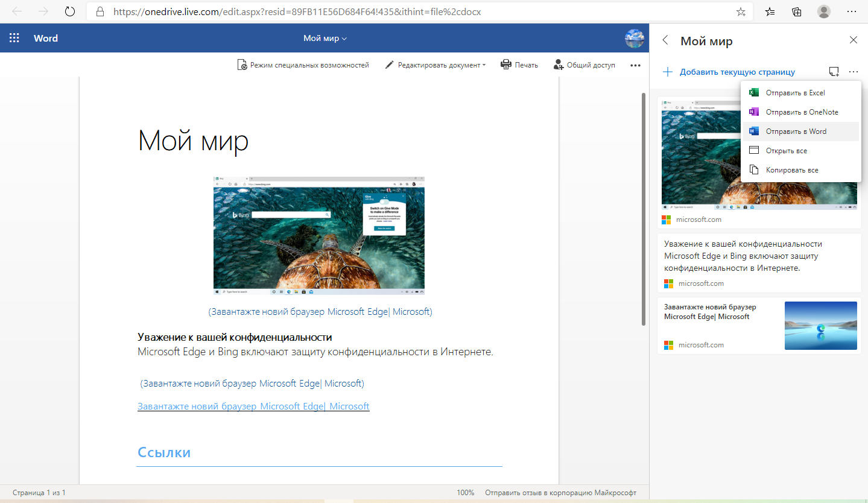Open browser Settings and more menu
The height and width of the screenshot is (503, 868).
(x=852, y=11)
